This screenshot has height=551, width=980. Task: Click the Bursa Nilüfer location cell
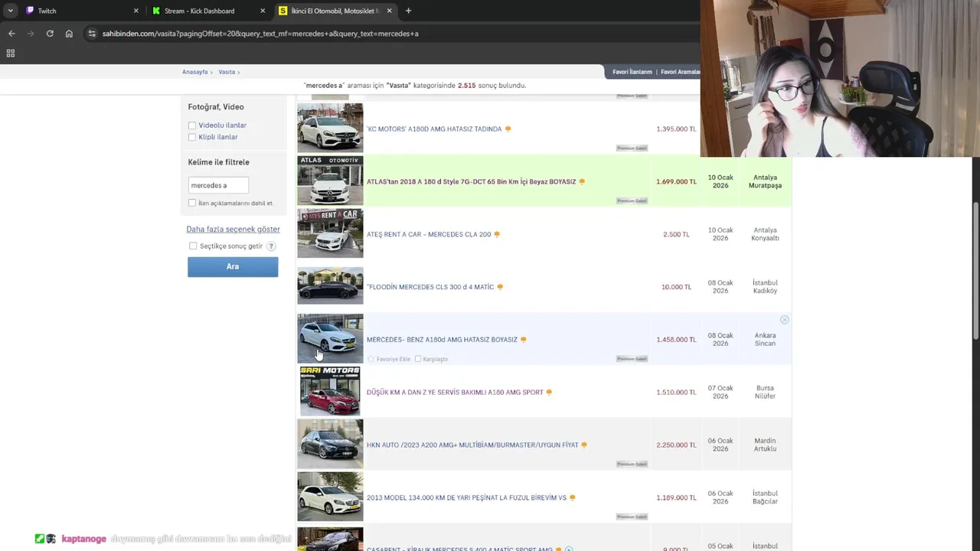765,392
